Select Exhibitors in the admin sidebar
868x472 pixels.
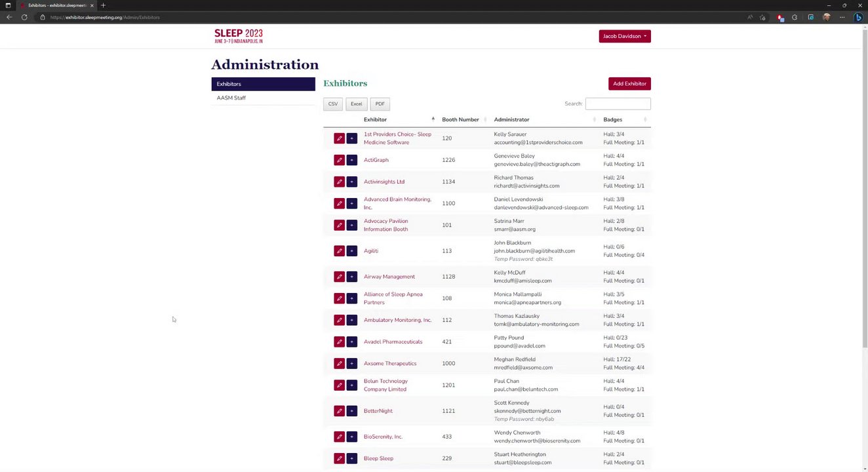coord(263,84)
